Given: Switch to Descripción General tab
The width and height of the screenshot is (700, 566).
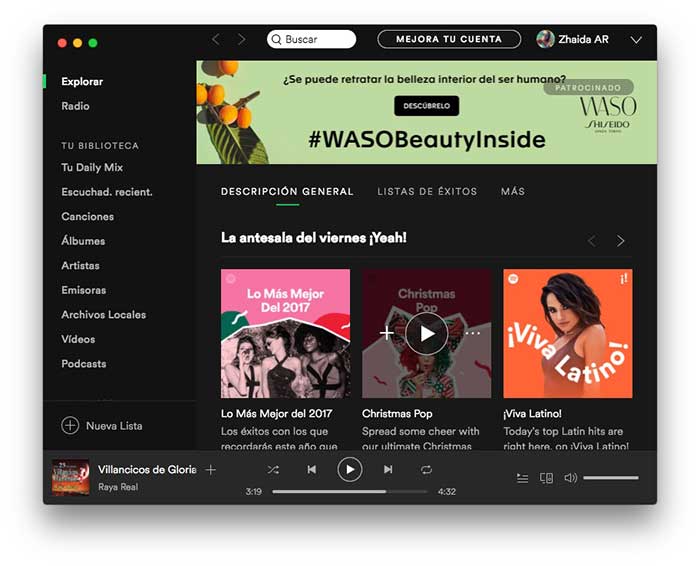Looking at the screenshot, I should 287,191.
